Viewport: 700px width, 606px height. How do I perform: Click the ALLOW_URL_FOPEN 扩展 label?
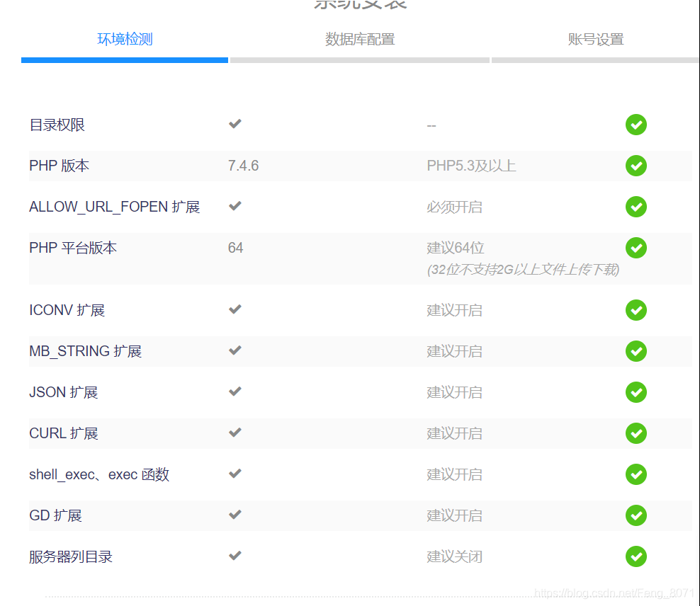coord(114,207)
